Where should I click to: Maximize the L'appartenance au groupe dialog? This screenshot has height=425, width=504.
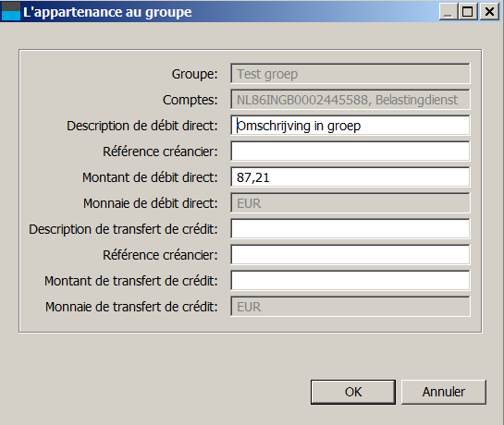click(468, 12)
